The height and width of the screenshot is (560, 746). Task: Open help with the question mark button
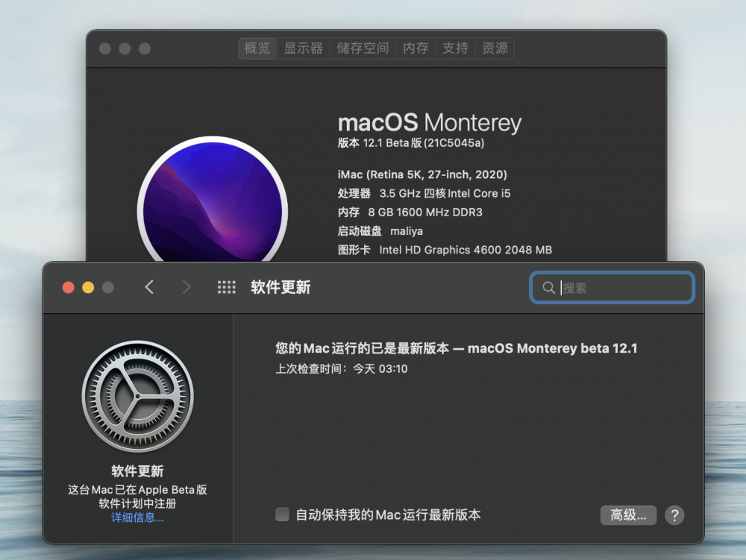(x=674, y=515)
